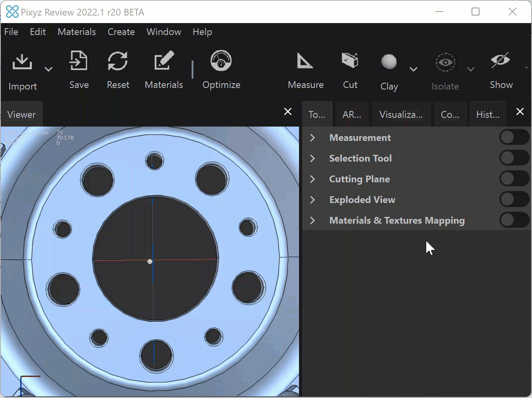The height and width of the screenshot is (398, 532).
Task: Click the Import toolbar icon
Action: pyautogui.click(x=22, y=62)
